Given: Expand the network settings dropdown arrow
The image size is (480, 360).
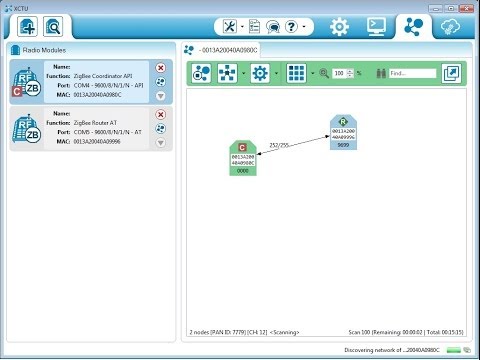Looking at the screenshot, I should click(x=276, y=73).
